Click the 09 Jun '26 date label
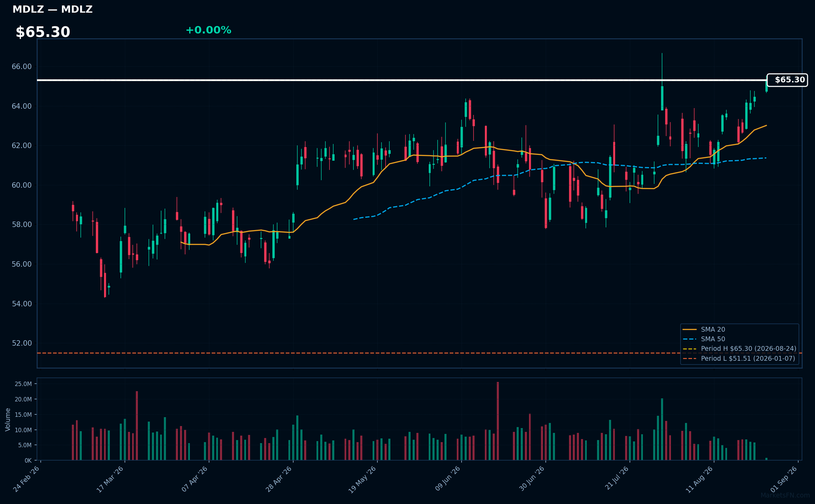This screenshot has height=504, width=815. point(448,478)
